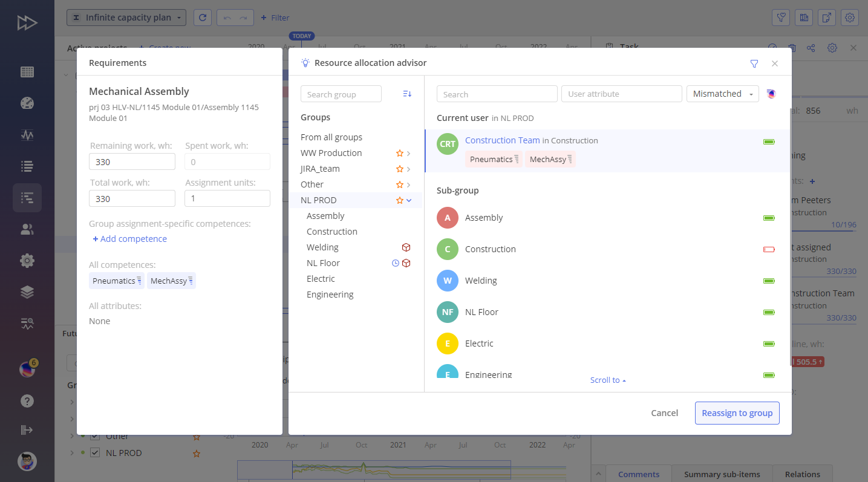Expand the WW Production group chevron
This screenshot has height=482, width=868.
pyautogui.click(x=409, y=153)
